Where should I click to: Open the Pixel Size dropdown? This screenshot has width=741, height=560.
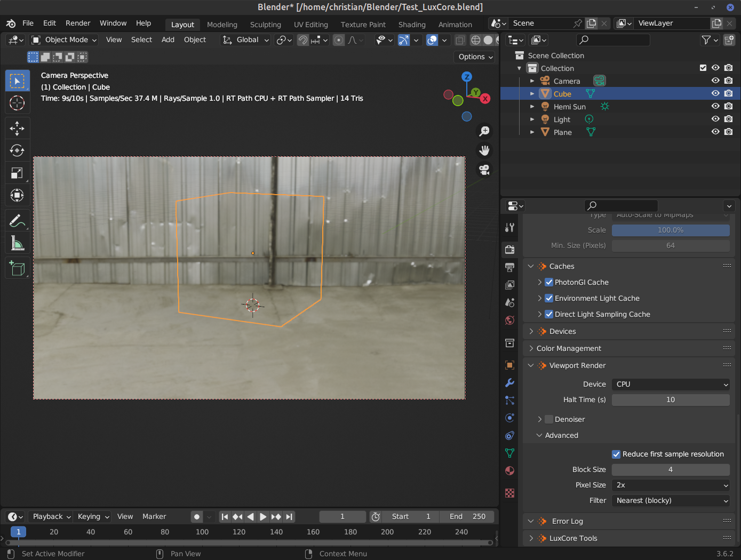[x=671, y=485]
